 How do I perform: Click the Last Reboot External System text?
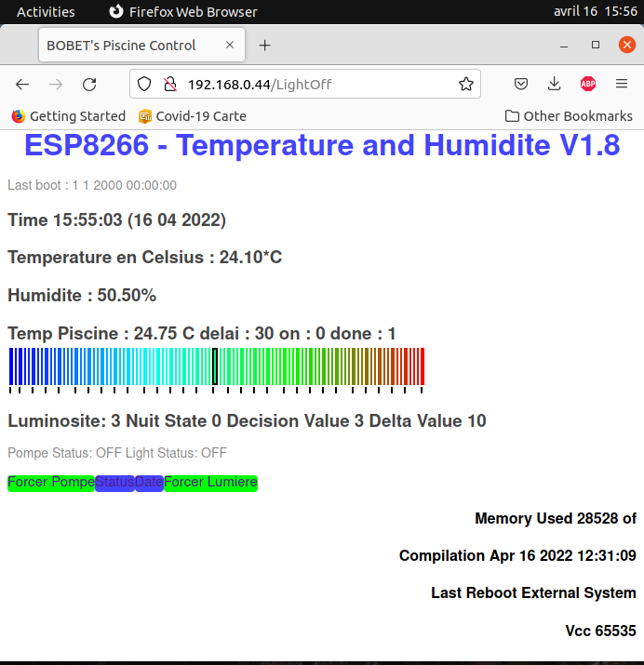click(x=533, y=592)
